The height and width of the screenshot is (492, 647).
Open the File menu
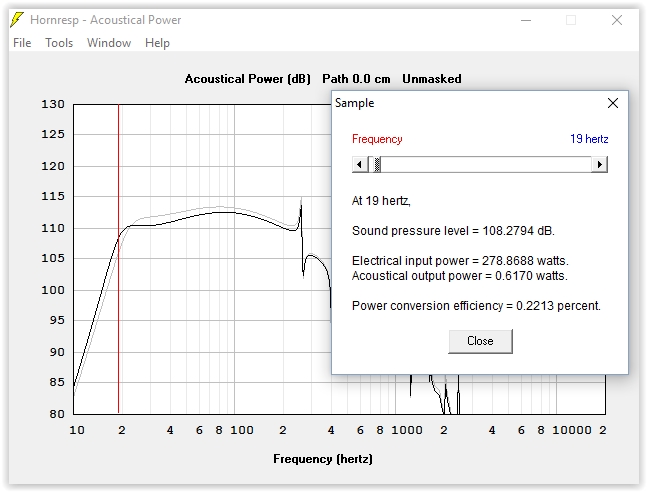coord(22,43)
